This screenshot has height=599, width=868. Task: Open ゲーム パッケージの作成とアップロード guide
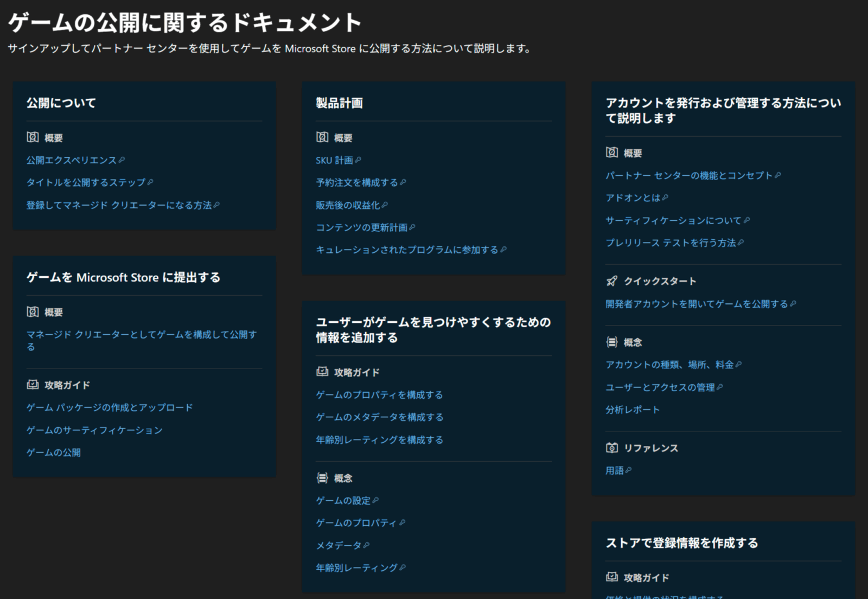pyautogui.click(x=110, y=407)
